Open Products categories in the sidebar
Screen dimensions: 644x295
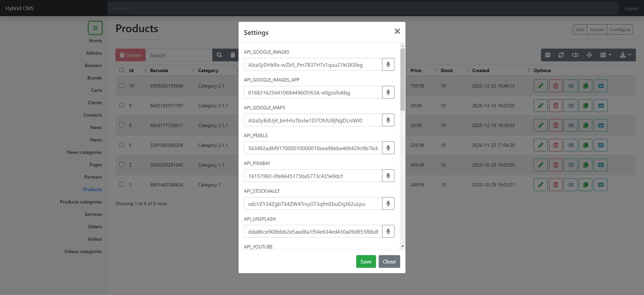pyautogui.click(x=81, y=202)
